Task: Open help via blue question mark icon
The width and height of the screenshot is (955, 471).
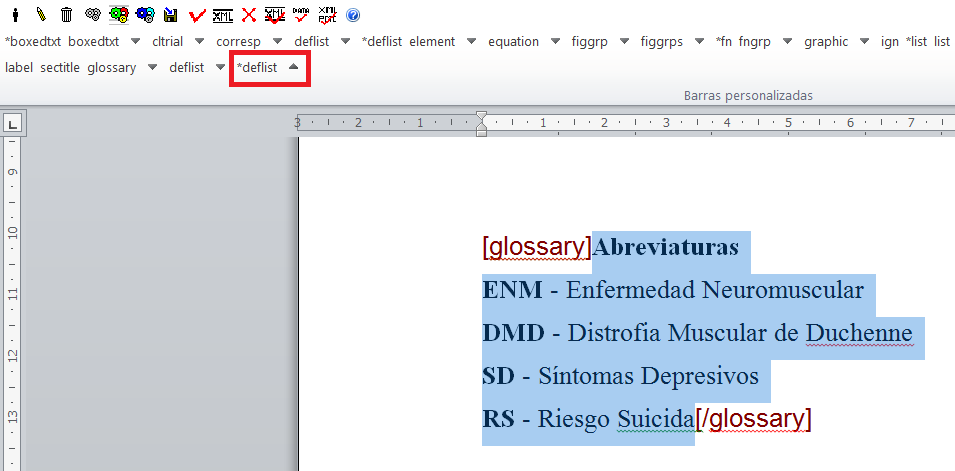Action: (353, 15)
